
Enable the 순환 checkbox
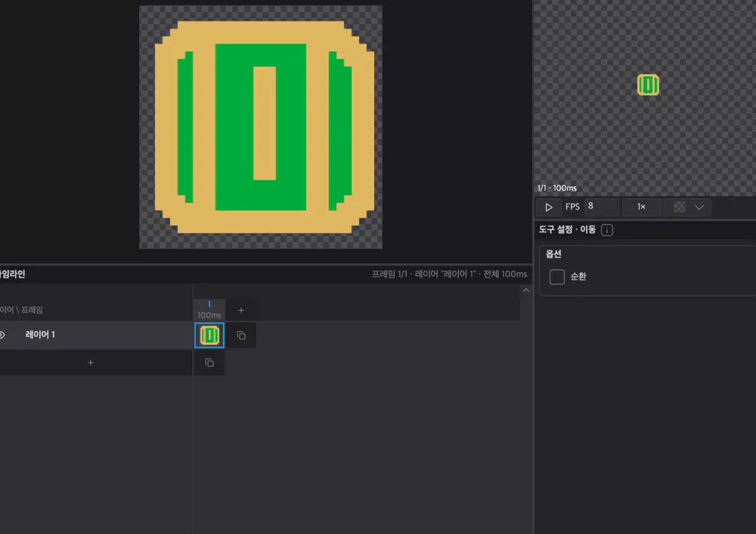point(557,277)
